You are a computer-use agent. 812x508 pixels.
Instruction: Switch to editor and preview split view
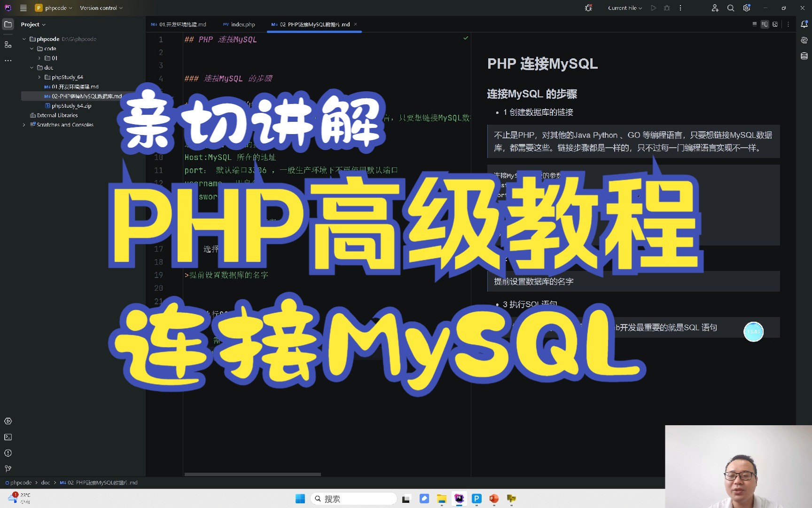point(765,24)
